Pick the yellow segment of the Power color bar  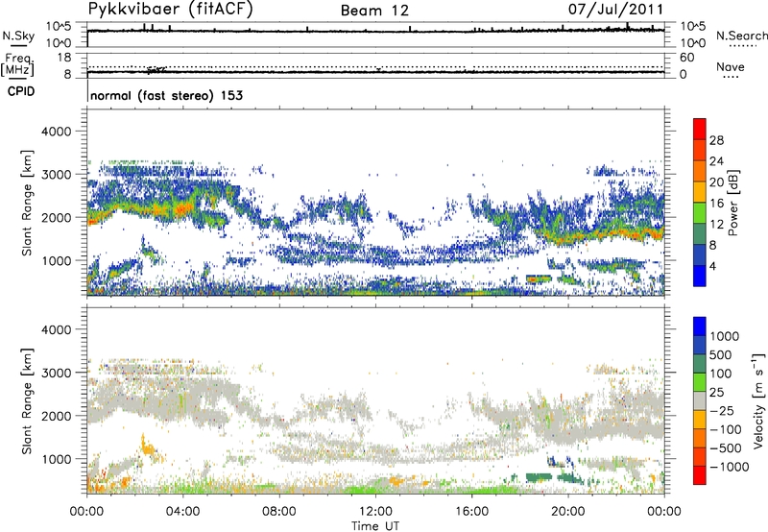(700, 192)
